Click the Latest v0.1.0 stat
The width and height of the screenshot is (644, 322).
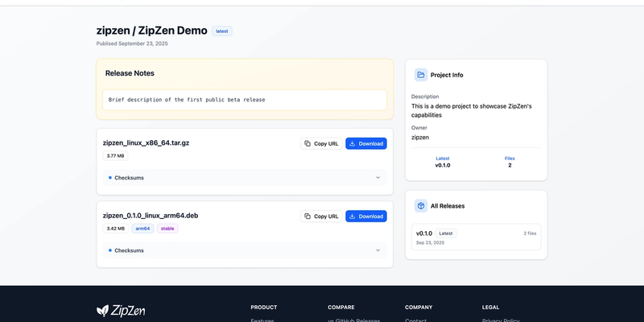pos(442,162)
